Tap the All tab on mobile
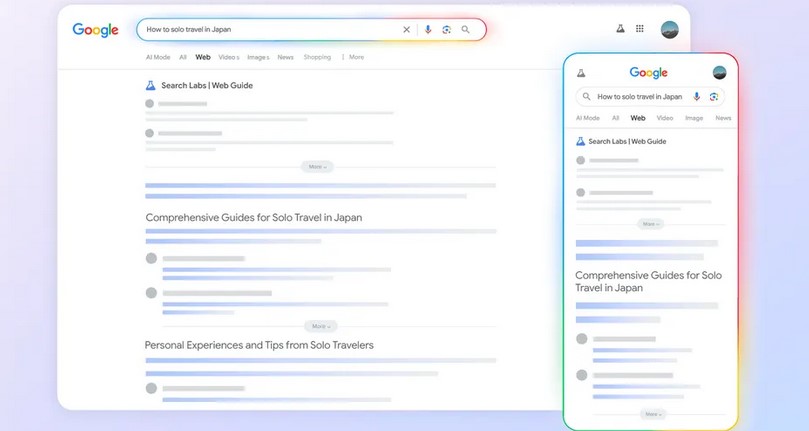 click(x=616, y=118)
